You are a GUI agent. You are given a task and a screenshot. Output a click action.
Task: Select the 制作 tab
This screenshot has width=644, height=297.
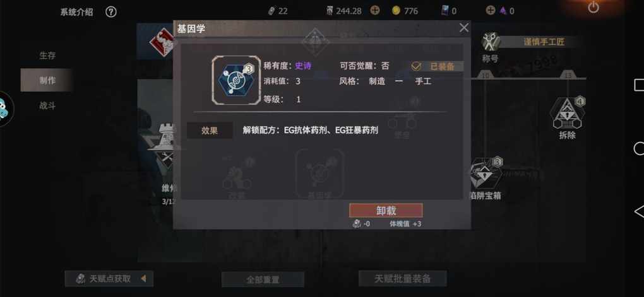(x=47, y=81)
